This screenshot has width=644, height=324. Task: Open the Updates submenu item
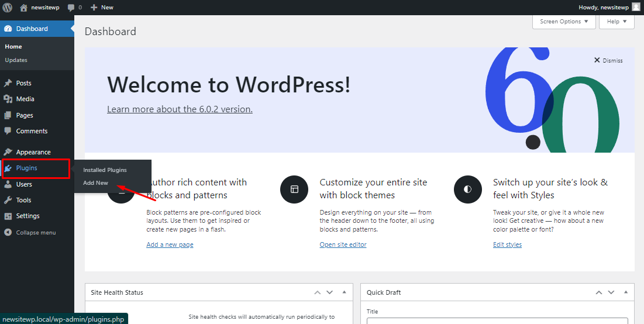pos(16,60)
